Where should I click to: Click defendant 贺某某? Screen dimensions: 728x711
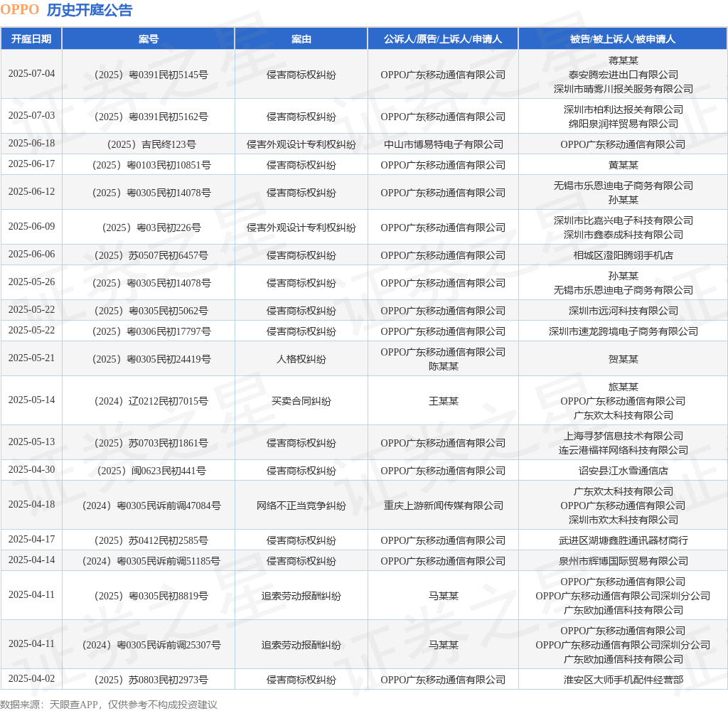pos(623,359)
